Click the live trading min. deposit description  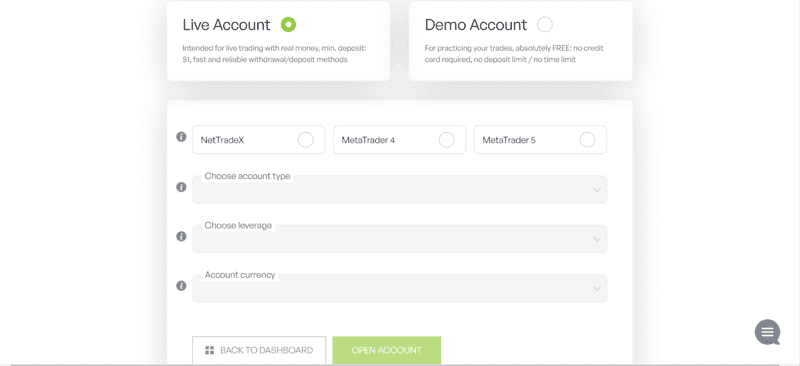[x=274, y=54]
